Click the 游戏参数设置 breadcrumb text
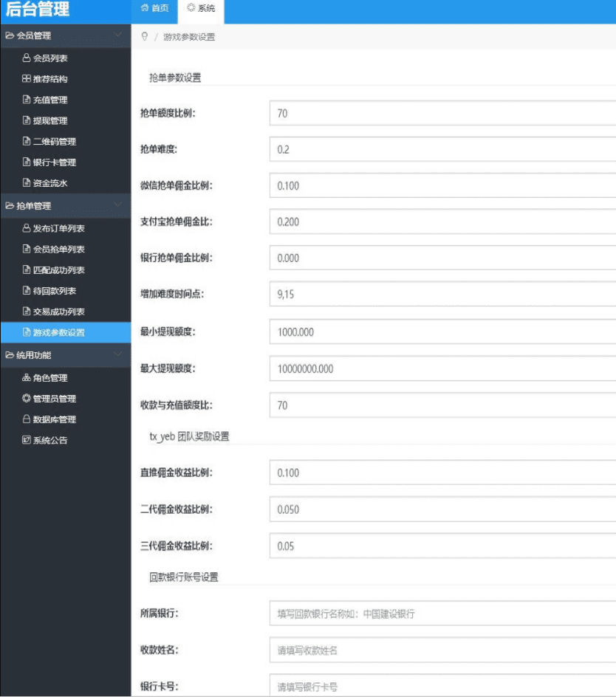This screenshot has width=616, height=697. click(x=189, y=37)
